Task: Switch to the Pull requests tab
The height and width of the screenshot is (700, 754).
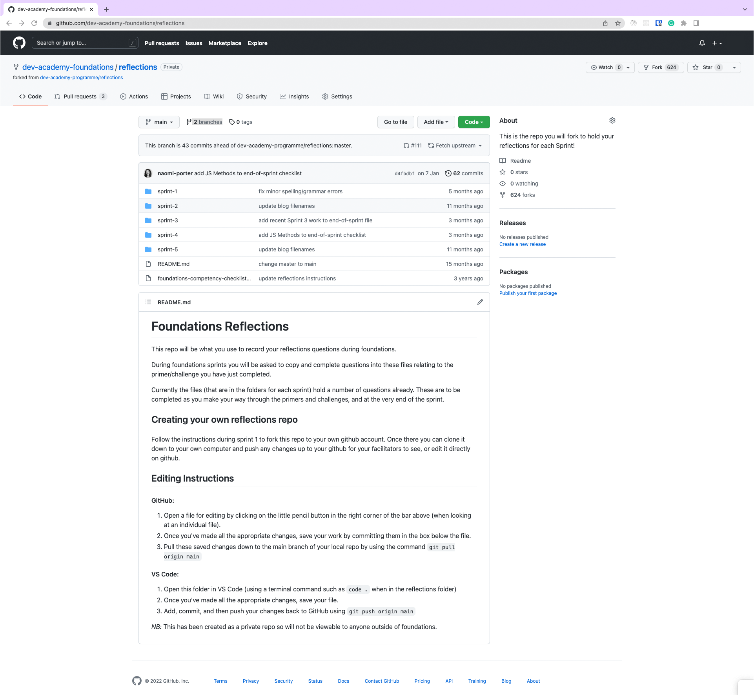Action: (x=80, y=96)
